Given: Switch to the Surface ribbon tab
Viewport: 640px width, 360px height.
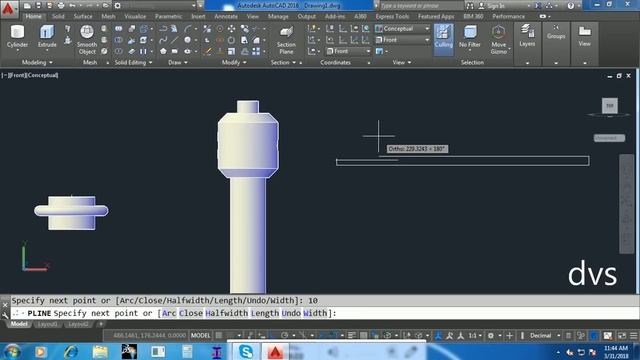Looking at the screenshot, I should pyautogui.click(x=83, y=16).
